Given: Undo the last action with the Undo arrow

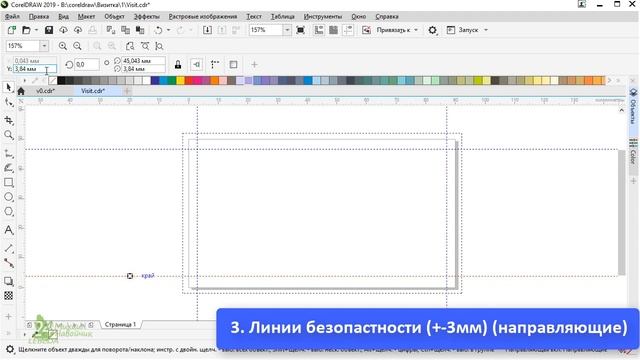Looking at the screenshot, I should (158, 30).
